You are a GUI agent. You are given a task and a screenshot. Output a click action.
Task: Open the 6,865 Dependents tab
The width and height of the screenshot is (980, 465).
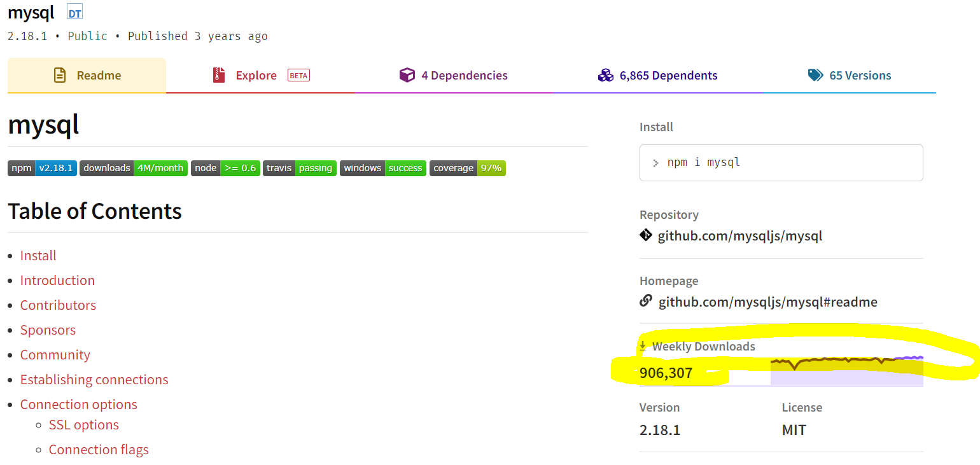point(657,75)
